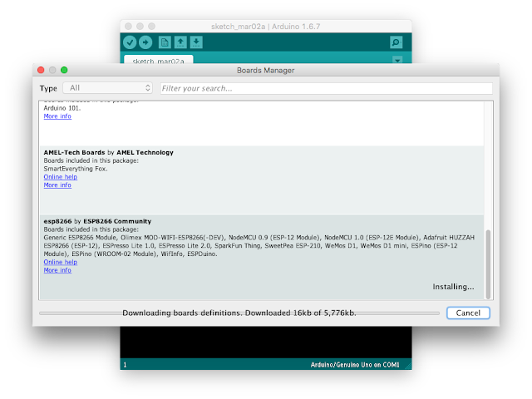The width and height of the screenshot is (532, 399).
Task: Close the Boards Manager with red button
Action: [x=41, y=70]
